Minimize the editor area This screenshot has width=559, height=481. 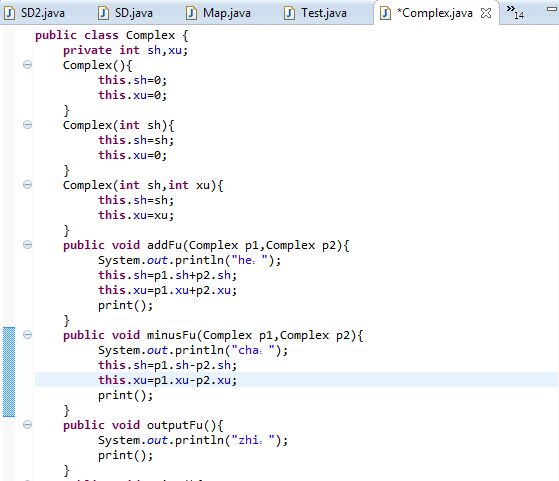point(551,10)
